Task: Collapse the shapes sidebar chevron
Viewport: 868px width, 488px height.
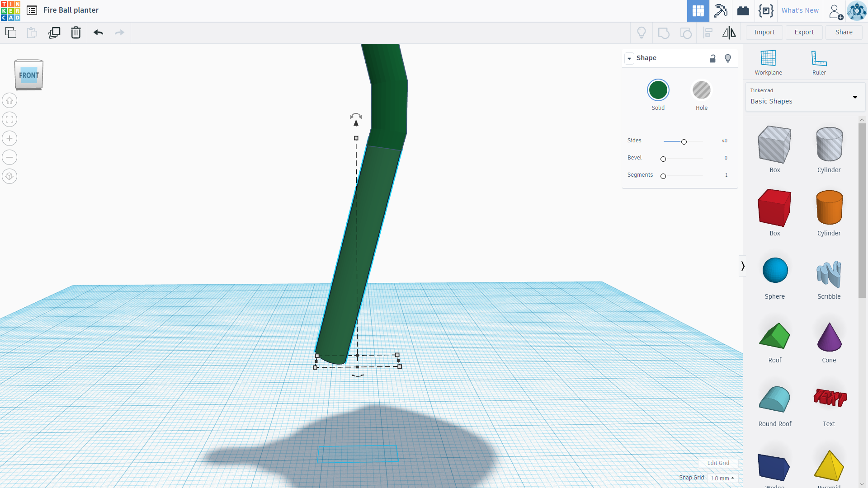Action: pos(742,266)
